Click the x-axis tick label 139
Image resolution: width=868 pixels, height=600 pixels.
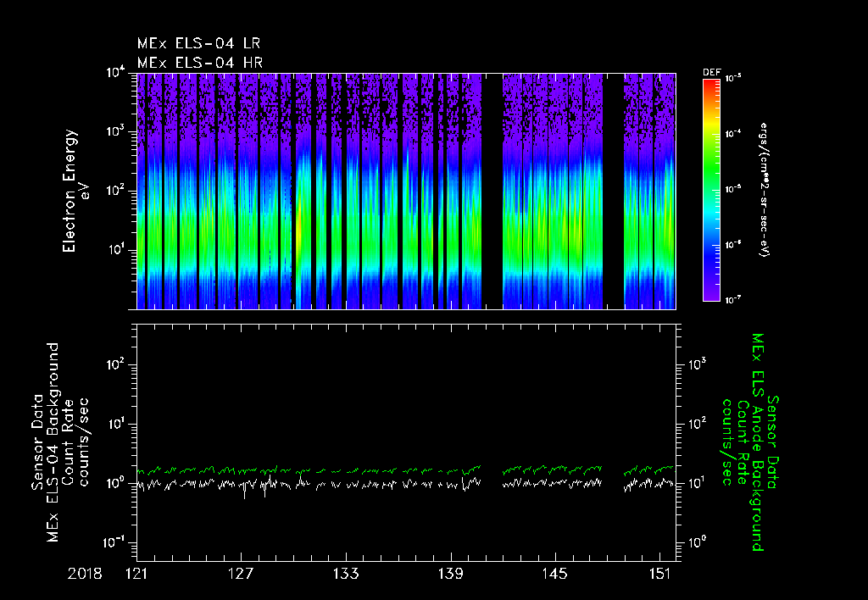point(451,574)
